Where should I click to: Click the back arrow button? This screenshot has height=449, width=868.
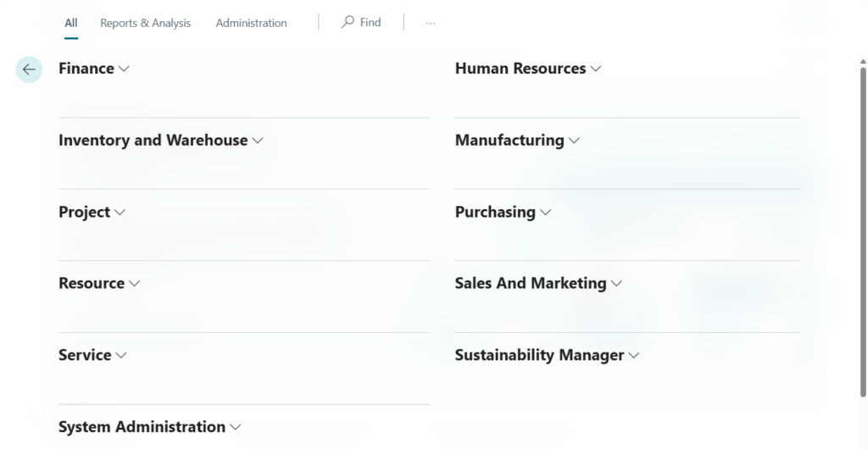29,69
